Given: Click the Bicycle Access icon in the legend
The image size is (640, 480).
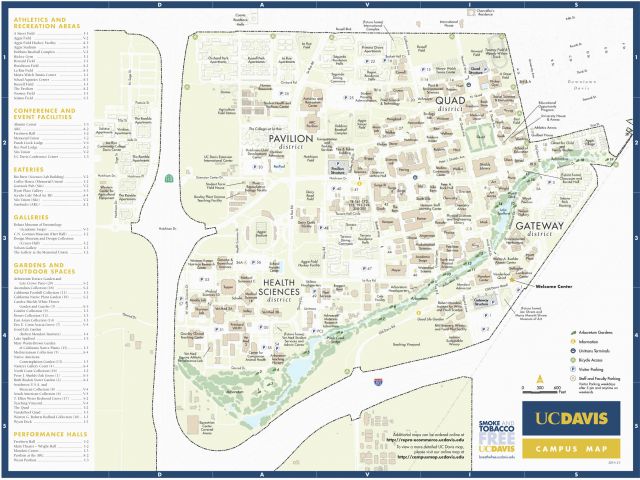Looking at the screenshot, I should point(573,360).
